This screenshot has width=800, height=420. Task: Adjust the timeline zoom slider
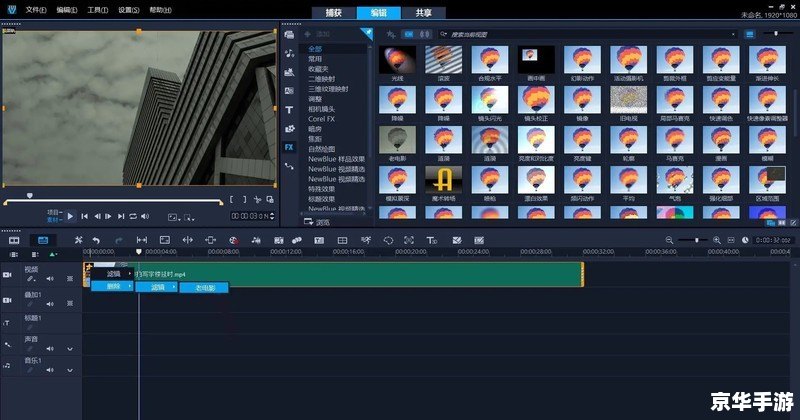click(x=695, y=240)
